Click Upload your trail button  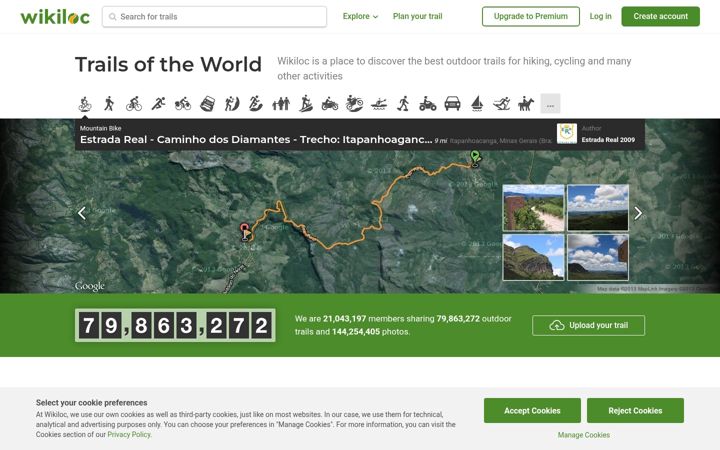pos(589,325)
